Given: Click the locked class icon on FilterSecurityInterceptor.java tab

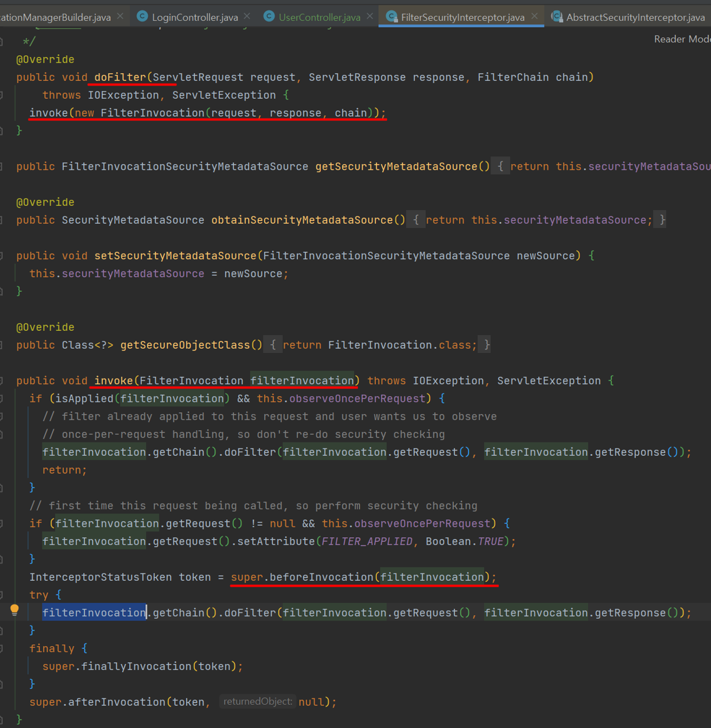Looking at the screenshot, I should coord(392,16).
